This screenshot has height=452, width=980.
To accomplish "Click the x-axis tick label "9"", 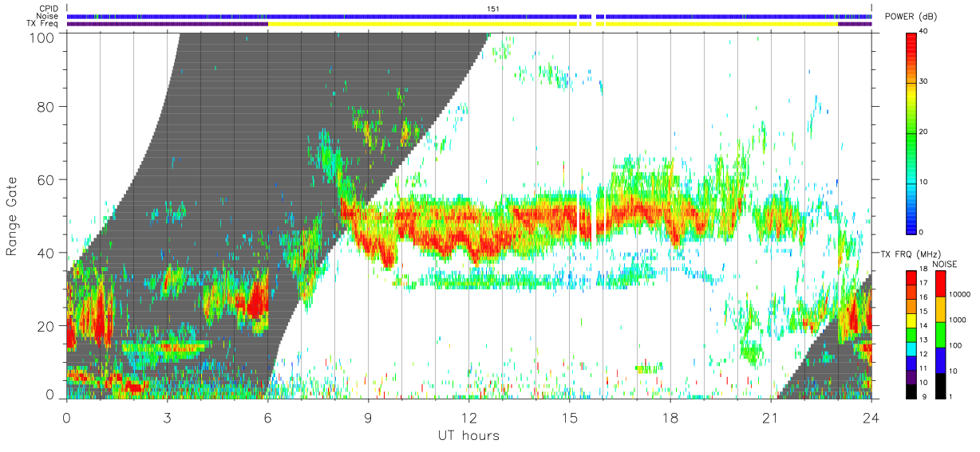I will click(368, 418).
